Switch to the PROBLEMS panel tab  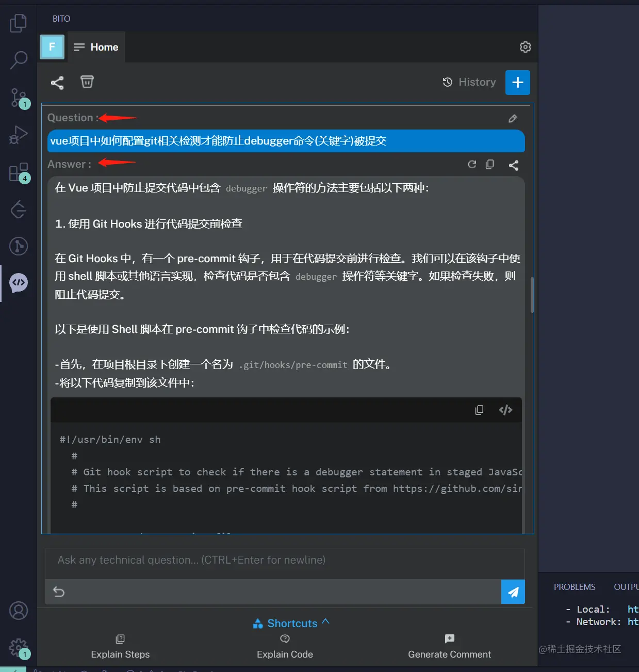(x=575, y=587)
